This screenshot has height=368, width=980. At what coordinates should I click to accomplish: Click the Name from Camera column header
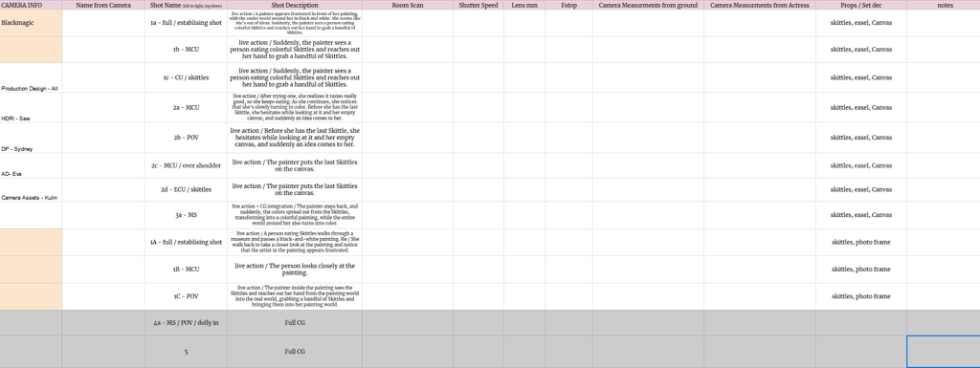coord(103,5)
